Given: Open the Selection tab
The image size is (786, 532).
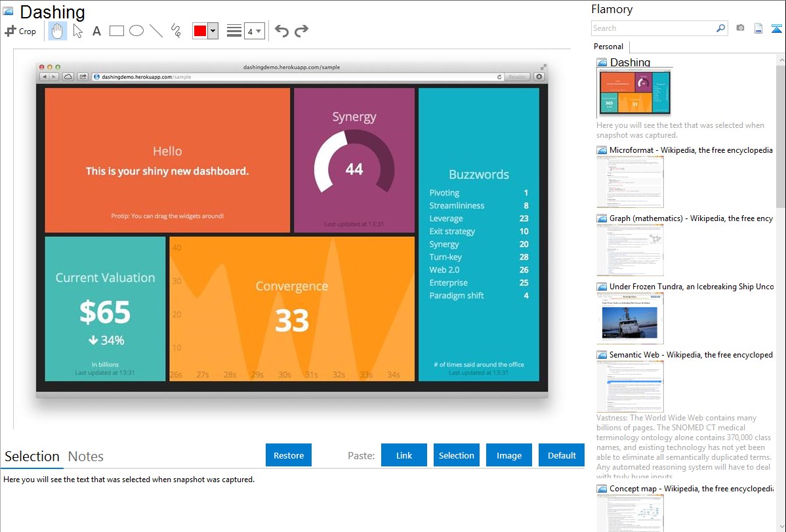Looking at the screenshot, I should tap(32, 457).
